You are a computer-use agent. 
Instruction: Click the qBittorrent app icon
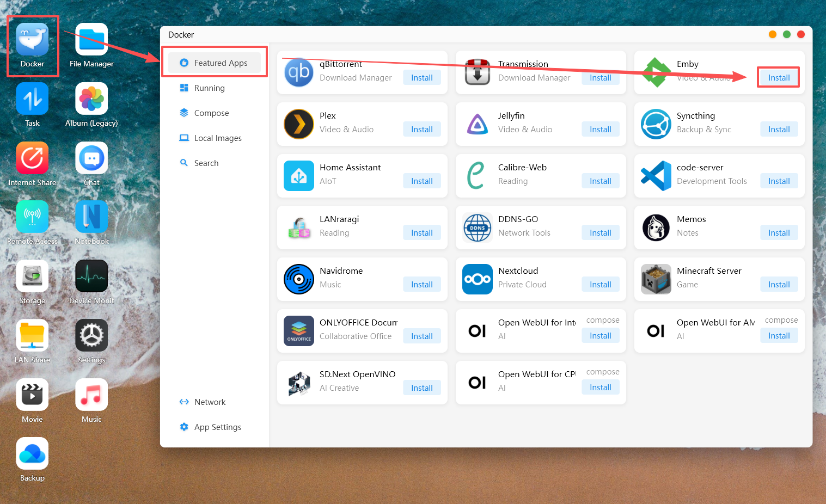click(x=299, y=72)
